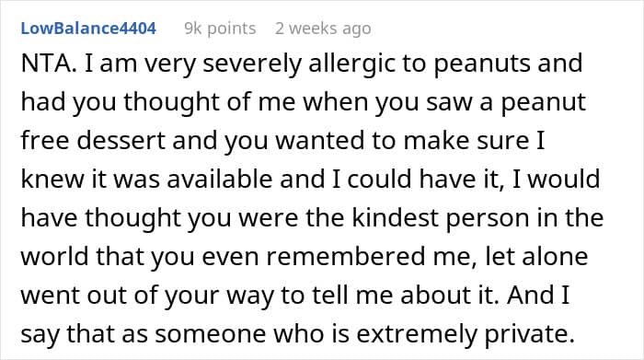644x360 pixels.
Task: Click the words 'let alone'
Action: 536,256
